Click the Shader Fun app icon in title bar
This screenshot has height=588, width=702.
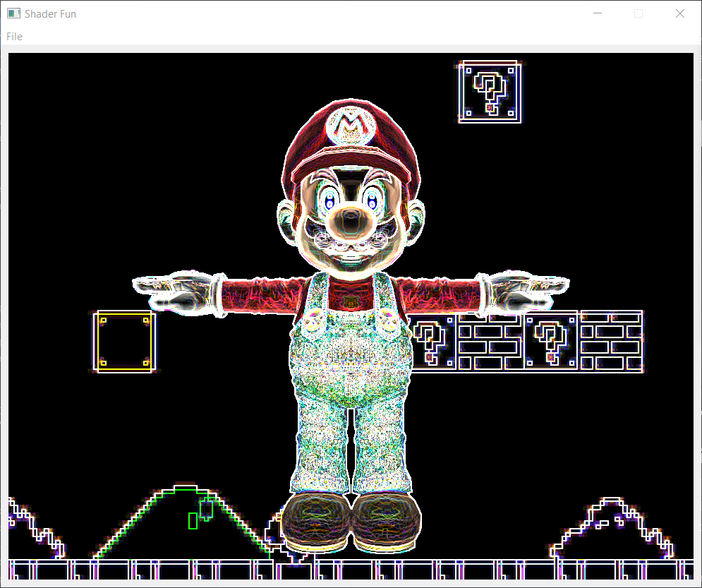(13, 13)
